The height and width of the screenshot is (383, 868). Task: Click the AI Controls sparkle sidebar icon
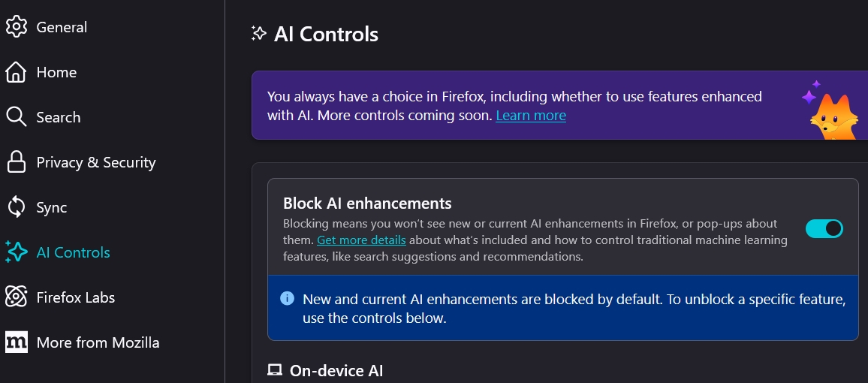(x=16, y=252)
